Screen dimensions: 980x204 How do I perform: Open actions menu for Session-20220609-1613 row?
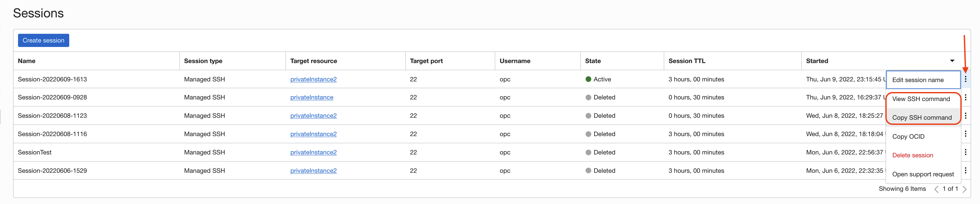coord(965,79)
